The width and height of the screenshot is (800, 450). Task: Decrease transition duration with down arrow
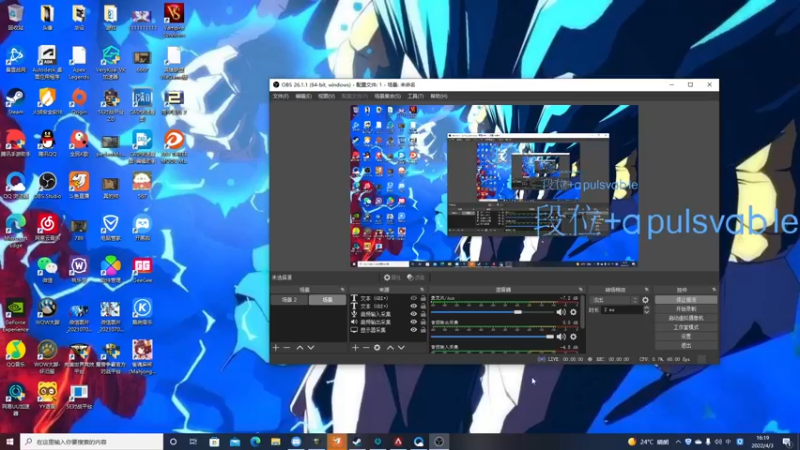(646, 312)
